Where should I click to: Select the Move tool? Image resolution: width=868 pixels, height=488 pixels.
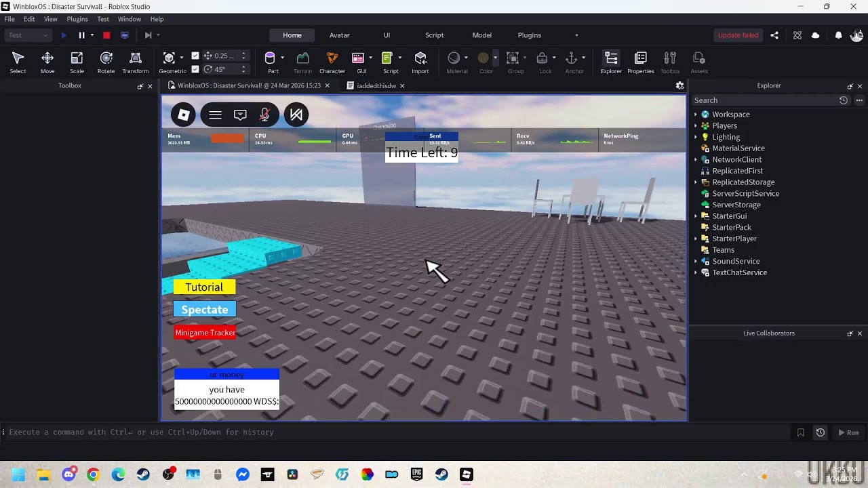pos(47,62)
